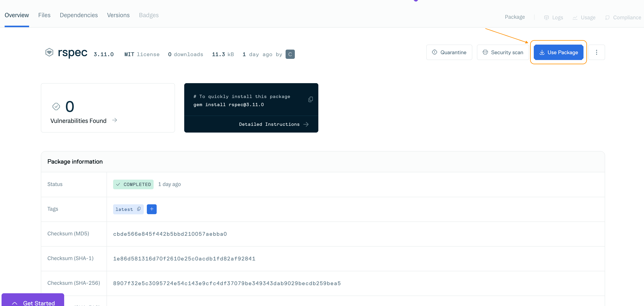Click the COMPLETED status badge
This screenshot has width=644, height=306.
[x=133, y=184]
